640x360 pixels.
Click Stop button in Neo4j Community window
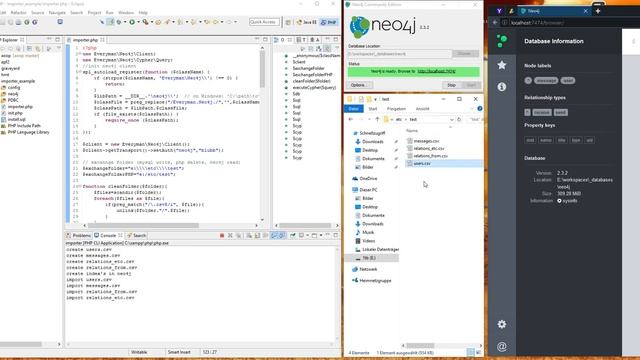click(x=451, y=85)
